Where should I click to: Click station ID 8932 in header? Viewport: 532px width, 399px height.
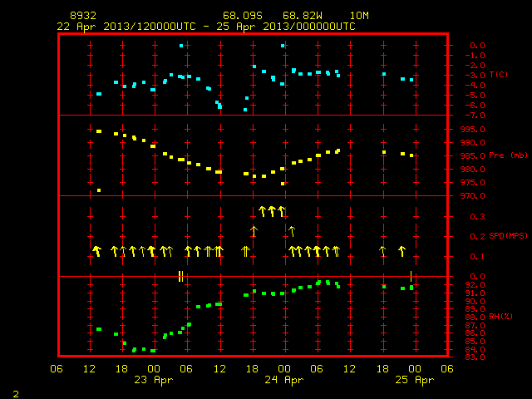[83, 16]
